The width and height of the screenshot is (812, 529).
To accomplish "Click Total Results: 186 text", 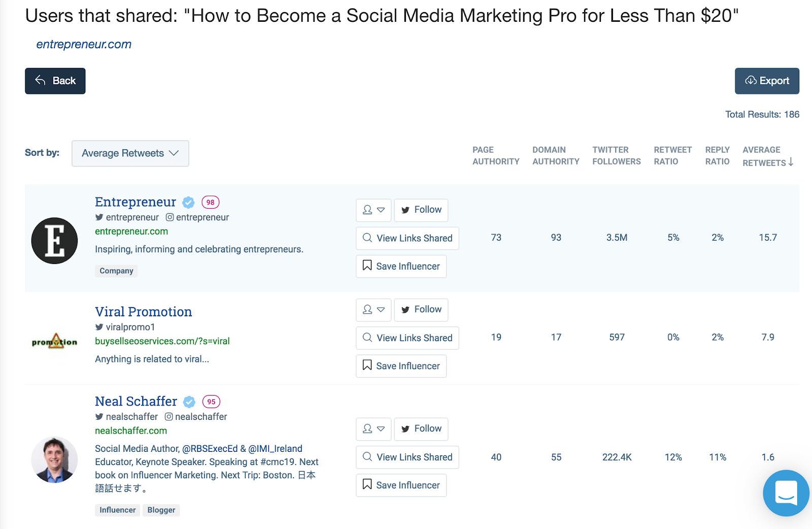I will click(x=762, y=115).
